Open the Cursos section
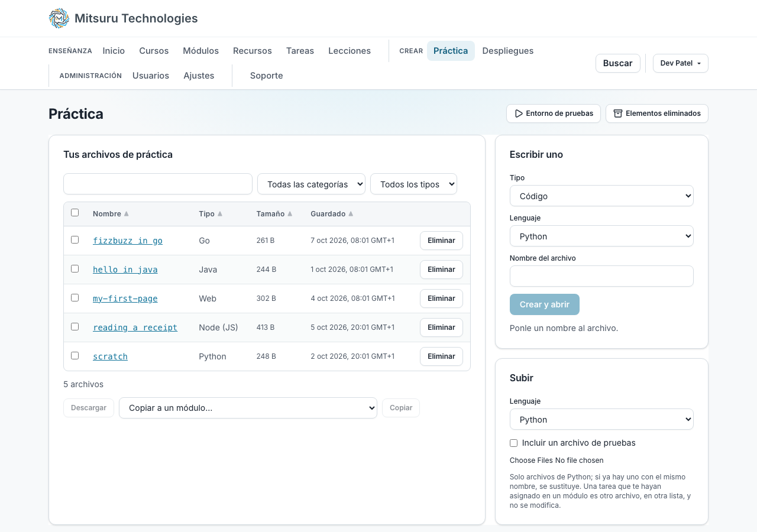The width and height of the screenshot is (757, 532). point(154,51)
